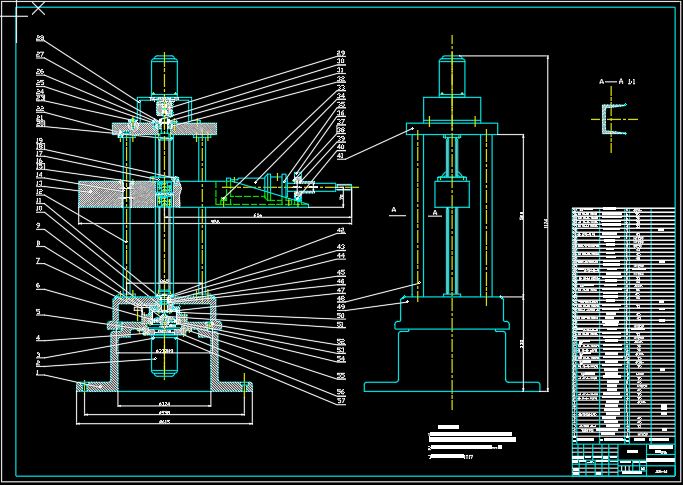Image resolution: width=683 pixels, height=485 pixels.
Task: Select part callout number 39
Action: pos(341,139)
